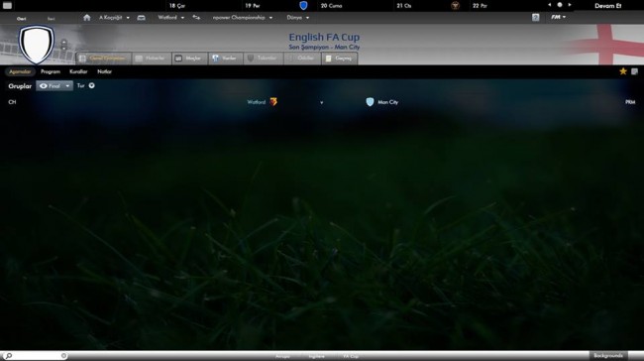The height and width of the screenshot is (361, 644).
Task: Click the Man City club badge in the fixture
Action: click(370, 102)
